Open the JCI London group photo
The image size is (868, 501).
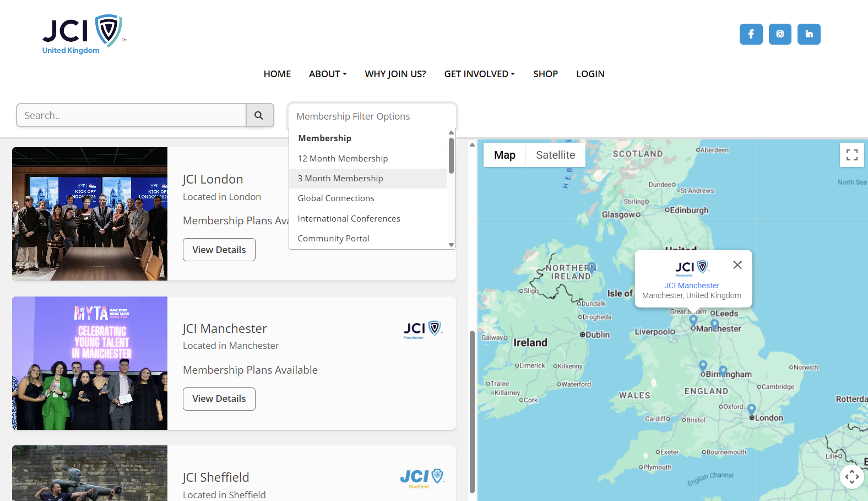point(90,214)
